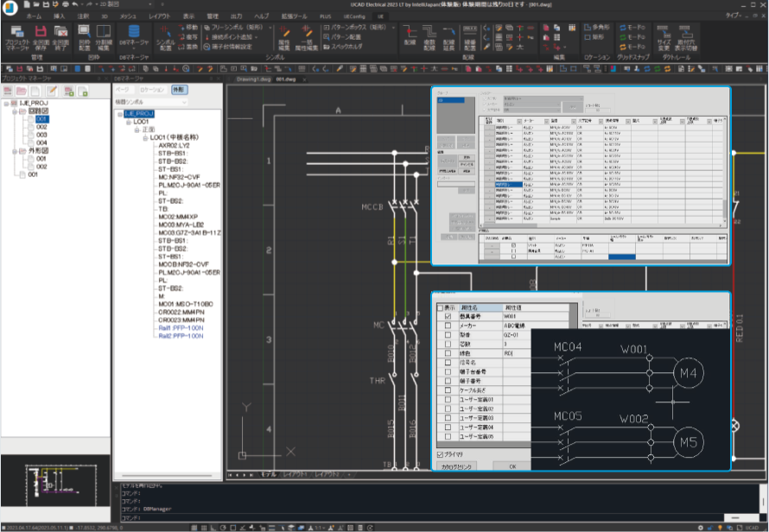
Task: Uncheck the 器具番号 display checkbox
Action: point(448,316)
